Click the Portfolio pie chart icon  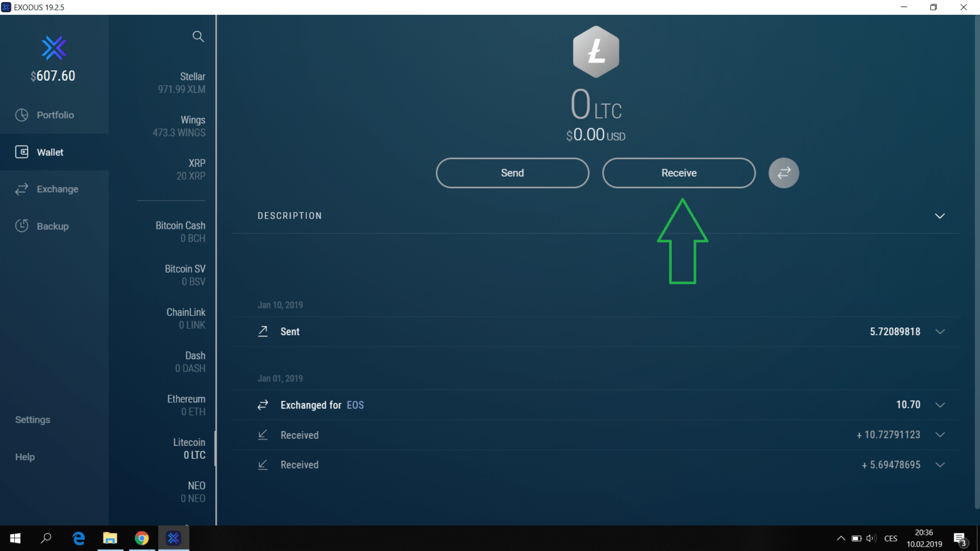pos(22,115)
